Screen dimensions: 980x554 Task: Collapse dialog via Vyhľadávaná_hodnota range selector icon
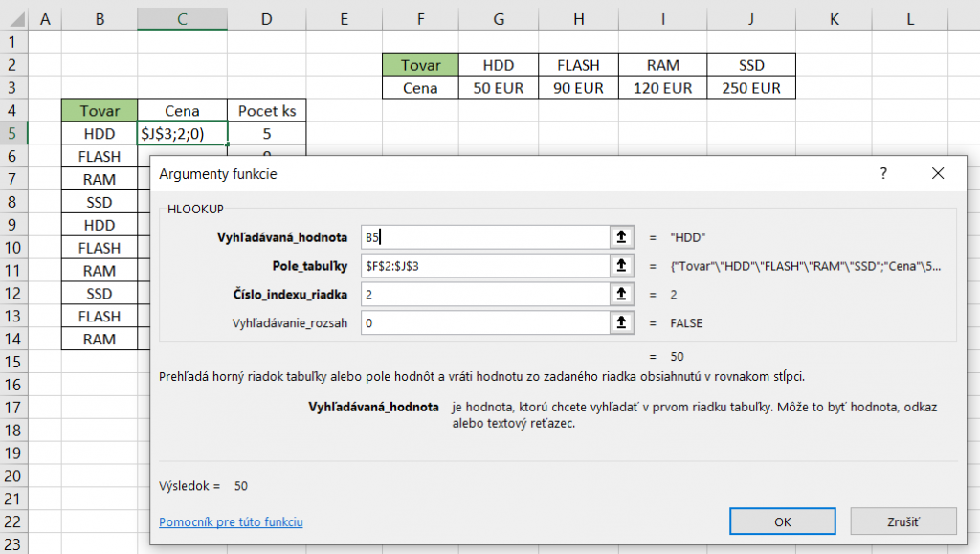click(621, 237)
